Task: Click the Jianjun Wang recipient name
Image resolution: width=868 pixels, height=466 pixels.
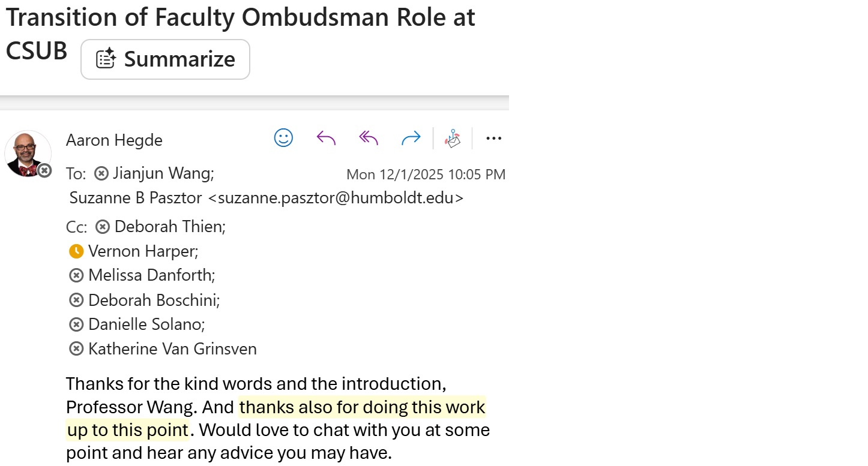Action: (163, 173)
